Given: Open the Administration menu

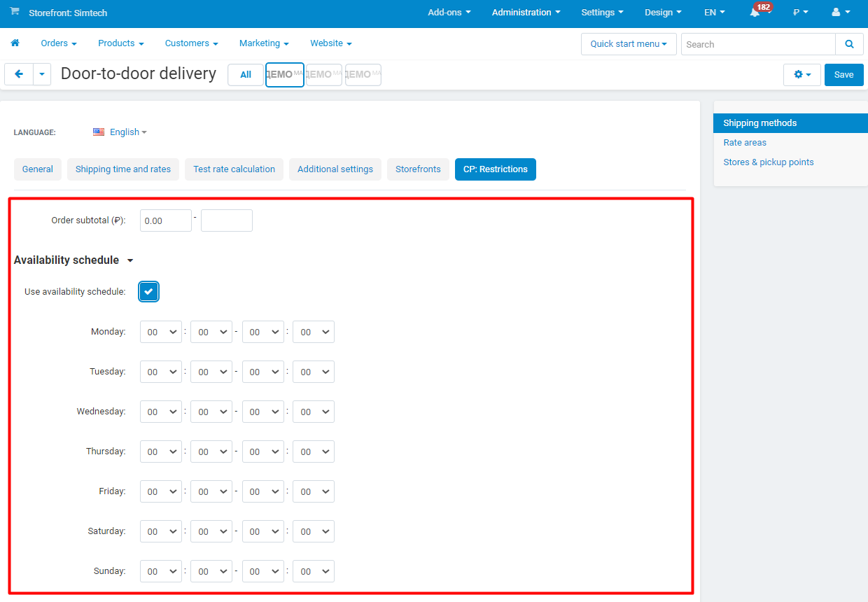Looking at the screenshot, I should point(526,13).
